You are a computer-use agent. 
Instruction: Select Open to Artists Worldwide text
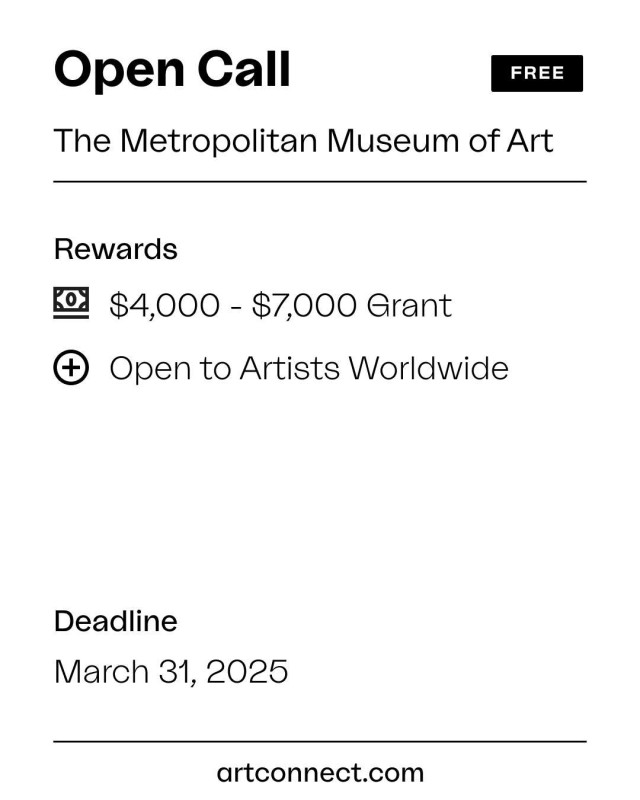pyautogui.click(x=309, y=368)
